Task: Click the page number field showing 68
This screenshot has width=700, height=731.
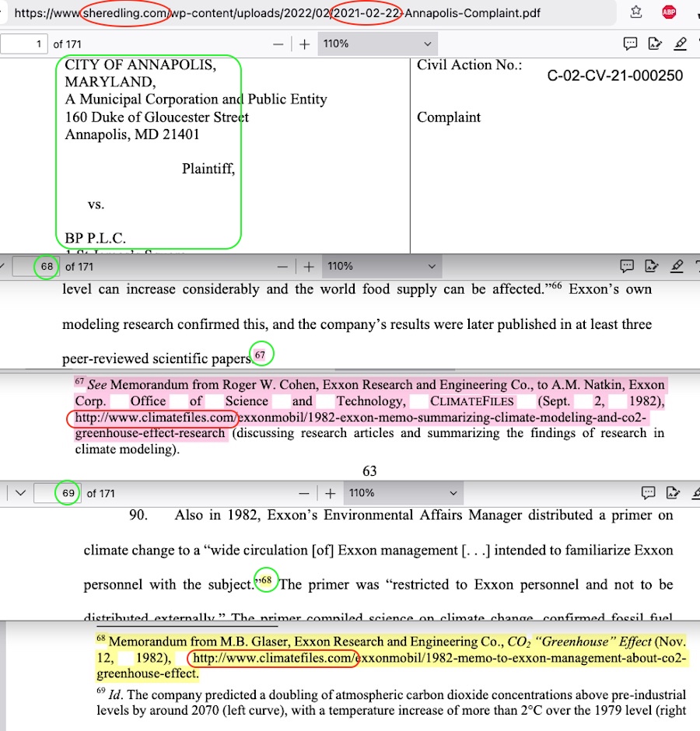Action: [37, 267]
